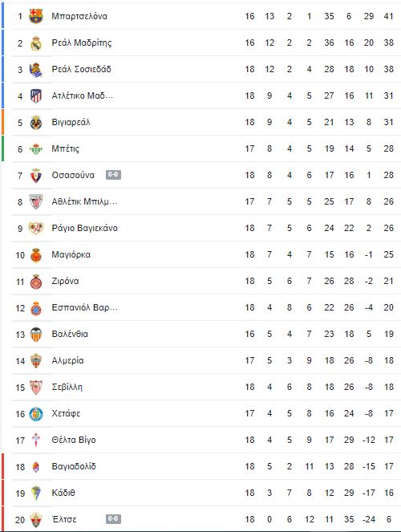This screenshot has height=532, width=401.
Task: Click the Μπαρτσελόνα club crest
Action: coord(36,16)
